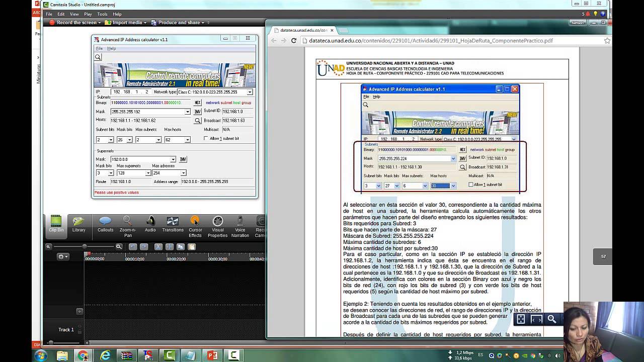
Task: Click the timeline playhead marker
Action: (x=86, y=254)
